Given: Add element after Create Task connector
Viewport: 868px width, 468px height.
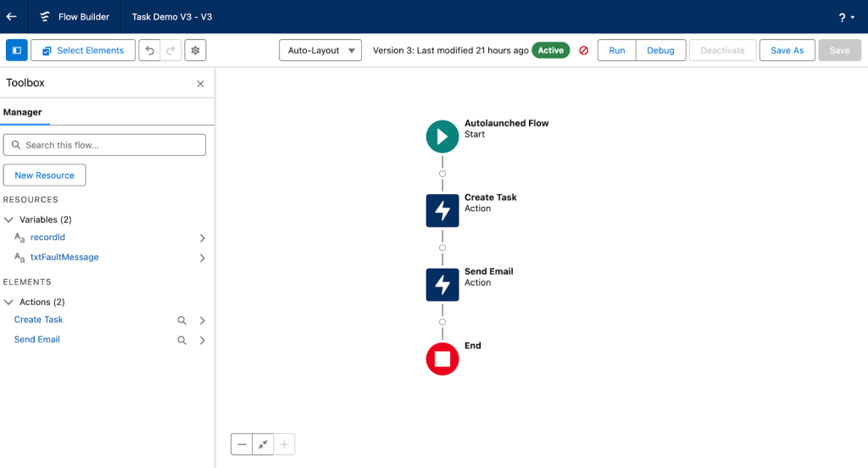Looking at the screenshot, I should coord(442,248).
